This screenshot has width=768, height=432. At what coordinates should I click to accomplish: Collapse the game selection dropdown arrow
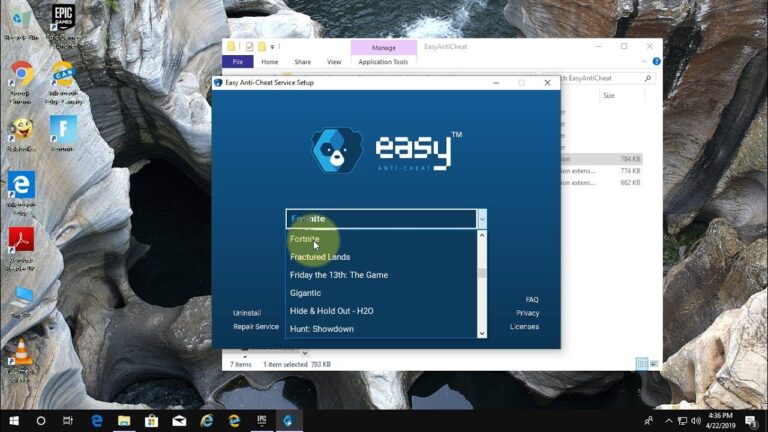[x=482, y=219]
